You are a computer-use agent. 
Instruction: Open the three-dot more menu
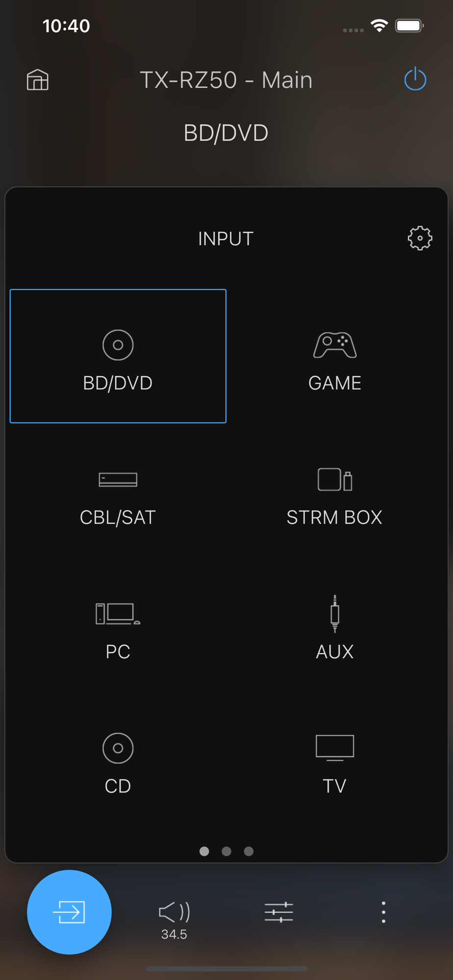[383, 912]
